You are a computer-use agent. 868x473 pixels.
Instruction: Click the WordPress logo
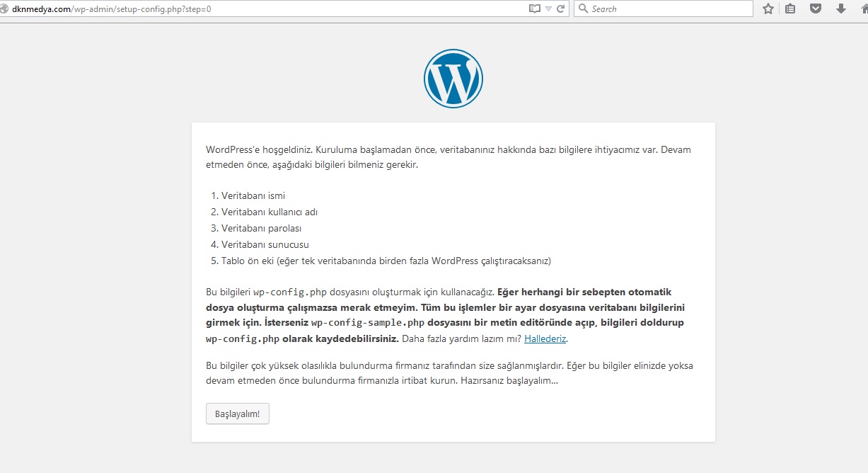click(x=453, y=79)
